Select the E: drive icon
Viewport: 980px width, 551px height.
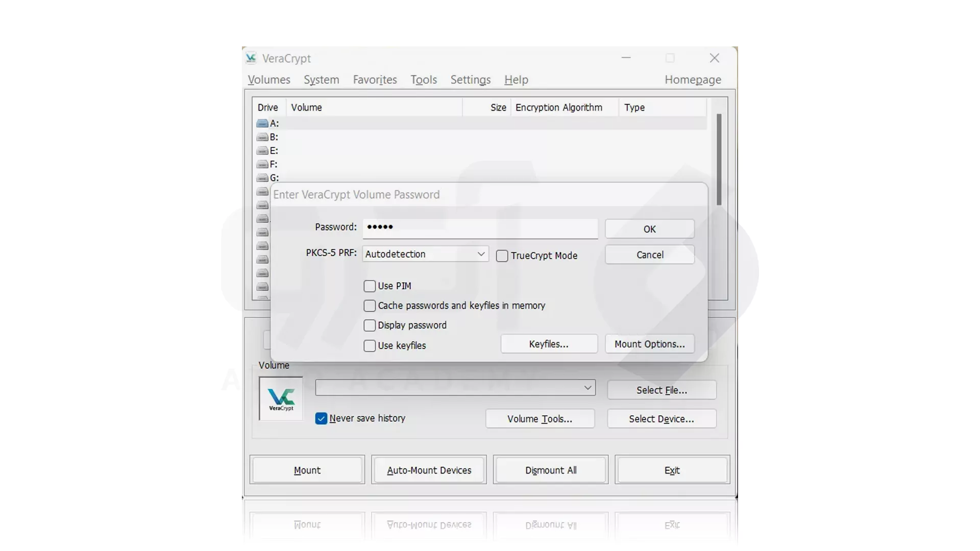[x=262, y=151]
